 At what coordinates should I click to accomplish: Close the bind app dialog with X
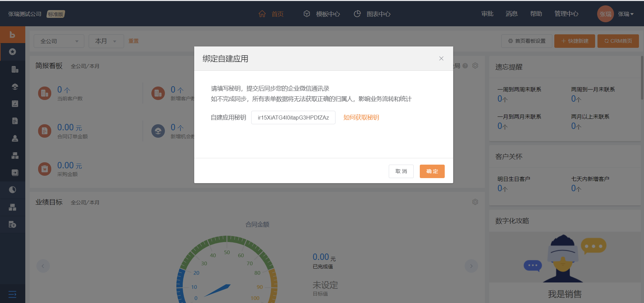[441, 59]
